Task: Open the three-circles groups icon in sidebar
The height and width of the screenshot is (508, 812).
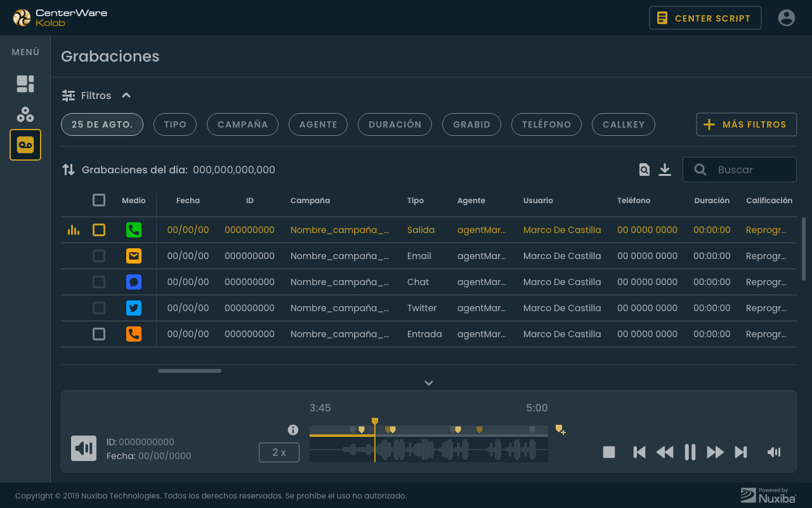Action: click(x=25, y=114)
